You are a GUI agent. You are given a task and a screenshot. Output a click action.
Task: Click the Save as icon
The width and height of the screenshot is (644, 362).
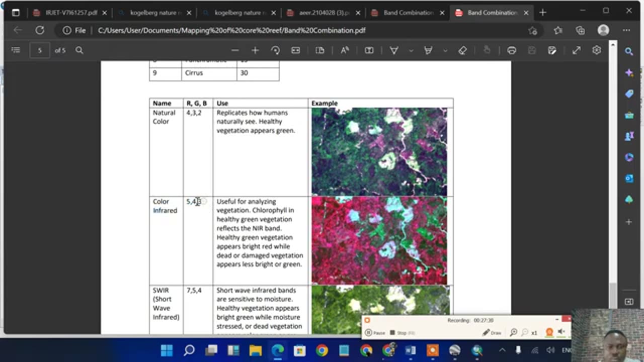(x=552, y=50)
